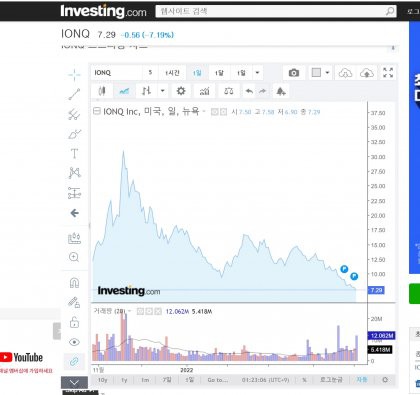
Task: Hide all drawings with eye icon
Action: coord(74,342)
